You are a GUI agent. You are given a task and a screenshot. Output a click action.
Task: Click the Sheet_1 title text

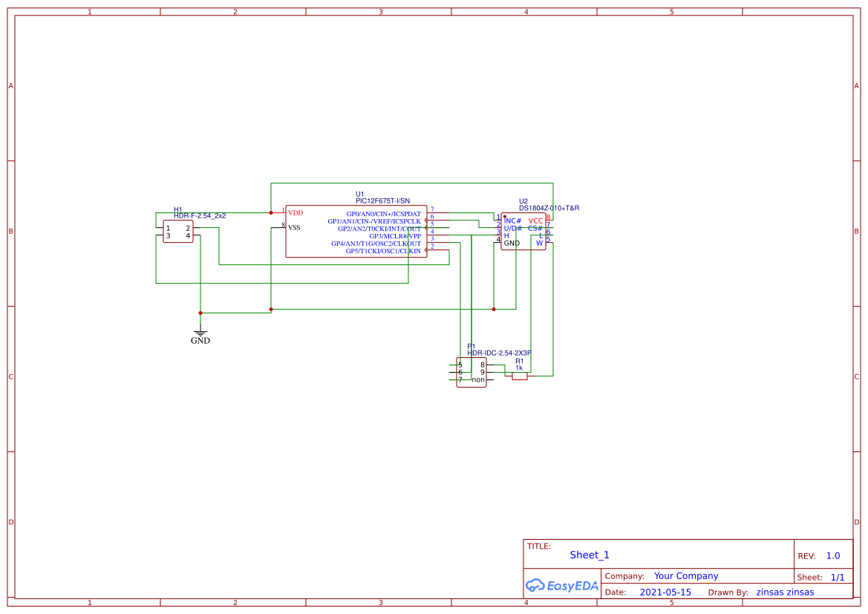point(589,555)
